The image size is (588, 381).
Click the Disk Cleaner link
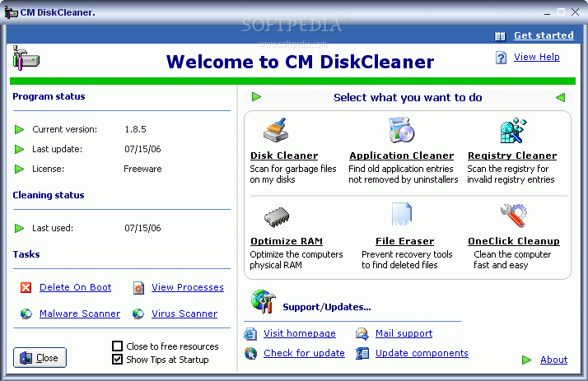284,156
